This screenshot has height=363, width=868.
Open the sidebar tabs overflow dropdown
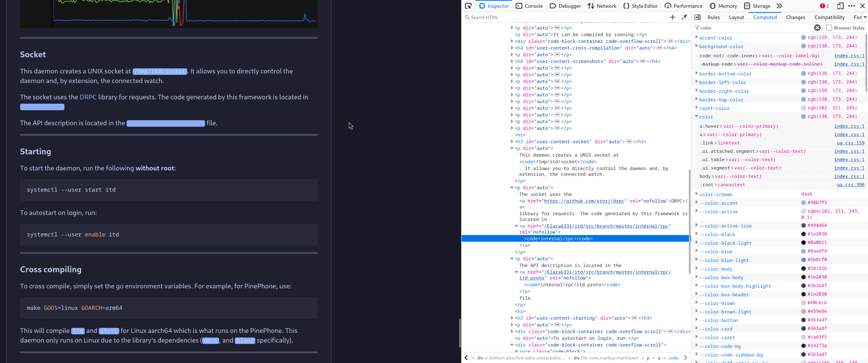pos(865,17)
